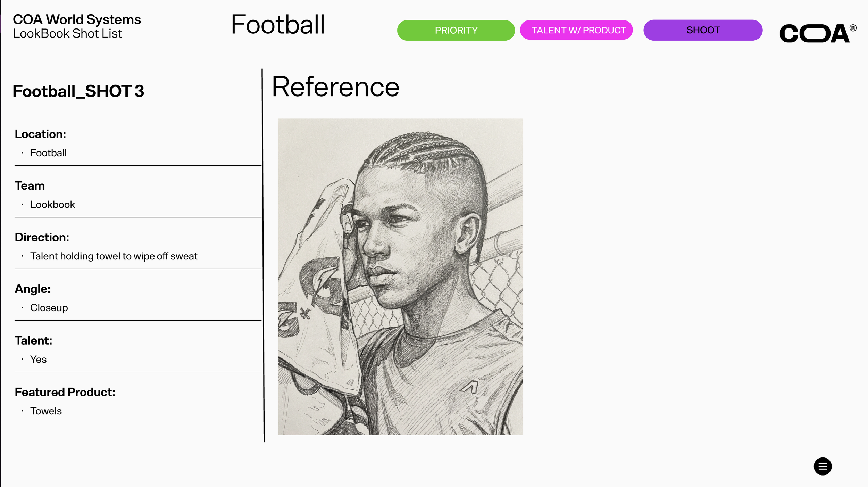Select the purple SHOOT tag
The width and height of the screenshot is (868, 487).
(x=703, y=30)
